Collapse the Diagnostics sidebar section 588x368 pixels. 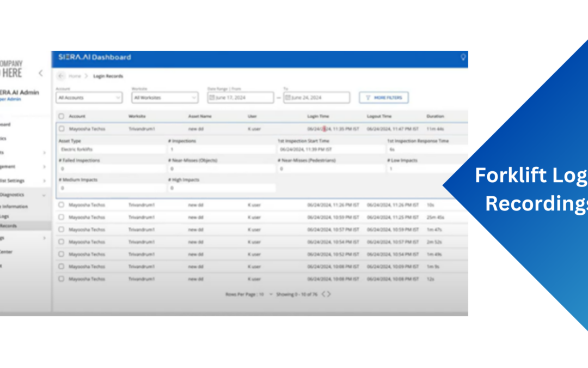[44, 195]
